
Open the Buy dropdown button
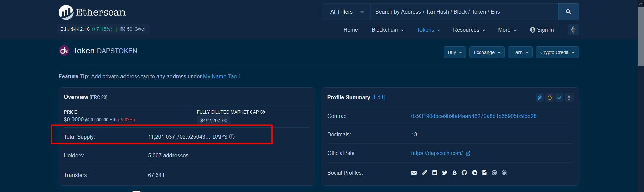pyautogui.click(x=455, y=52)
